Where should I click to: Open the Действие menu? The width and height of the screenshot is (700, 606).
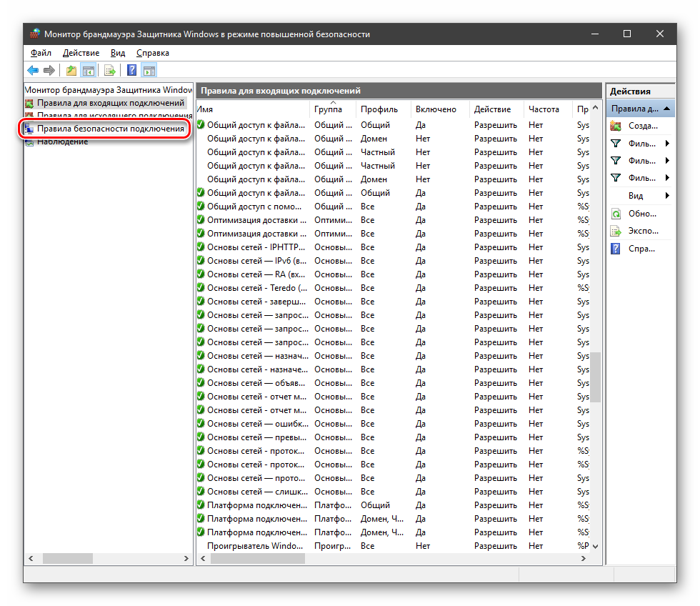pyautogui.click(x=81, y=53)
